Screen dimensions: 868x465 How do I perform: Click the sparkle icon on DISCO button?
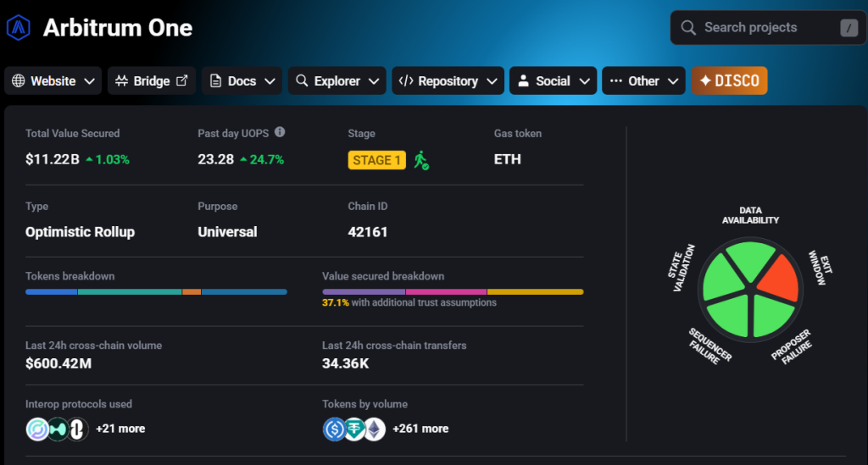click(x=705, y=80)
